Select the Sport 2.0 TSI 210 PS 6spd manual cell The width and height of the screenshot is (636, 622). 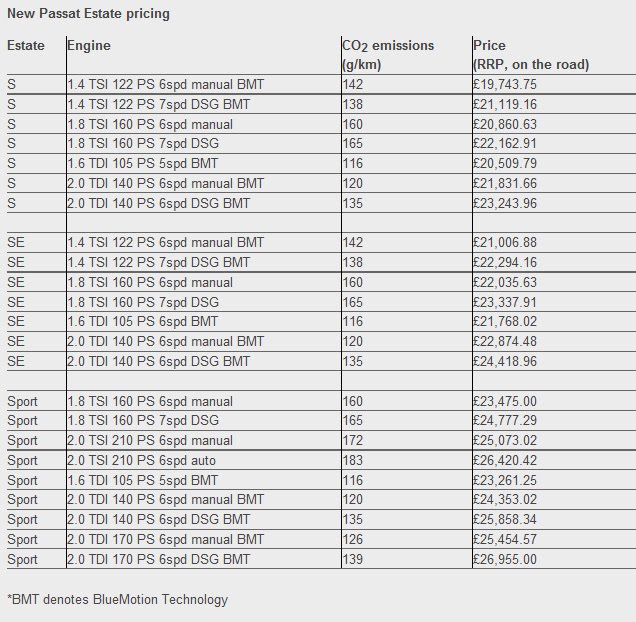click(150, 440)
